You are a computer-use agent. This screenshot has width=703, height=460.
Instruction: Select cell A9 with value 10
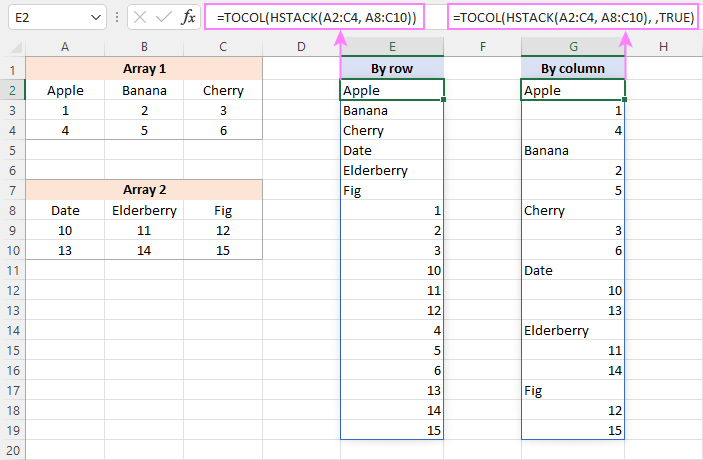pos(65,230)
